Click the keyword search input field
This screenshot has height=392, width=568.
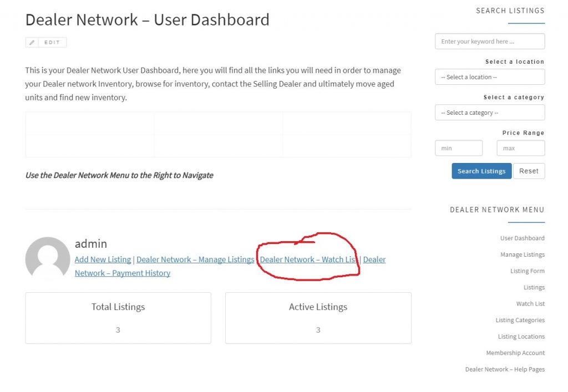pyautogui.click(x=489, y=42)
